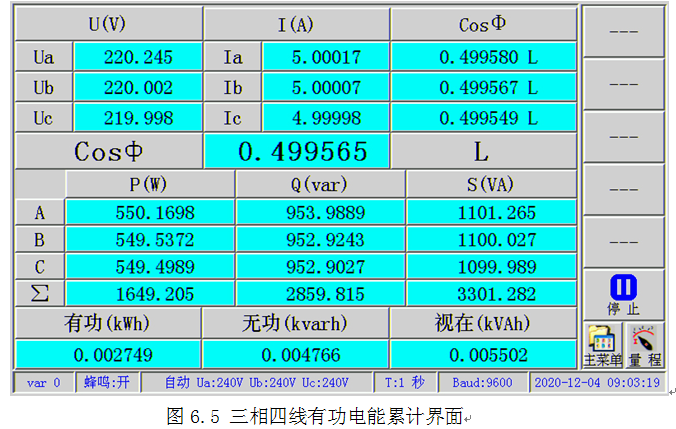676x429 pixels.
Task: Click the 'var 0' status bar entry
Action: coord(44,382)
